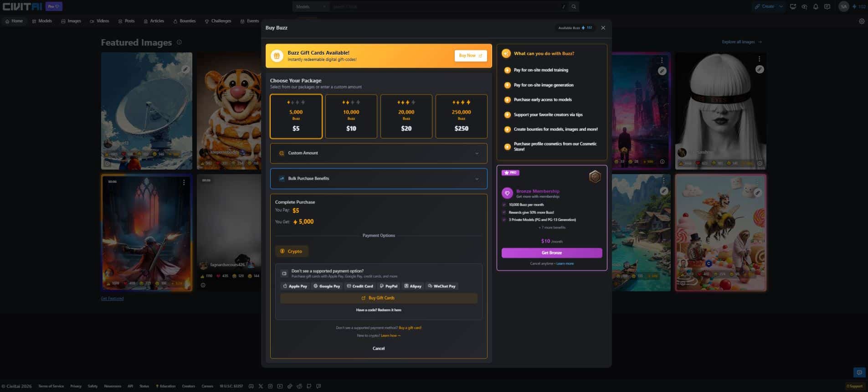Open the chat message icon in the header
The height and width of the screenshot is (392, 868).
click(x=827, y=7)
